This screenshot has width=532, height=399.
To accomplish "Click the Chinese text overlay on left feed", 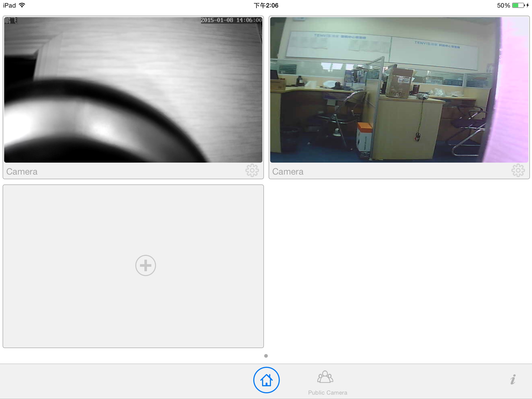I will 11,21.
